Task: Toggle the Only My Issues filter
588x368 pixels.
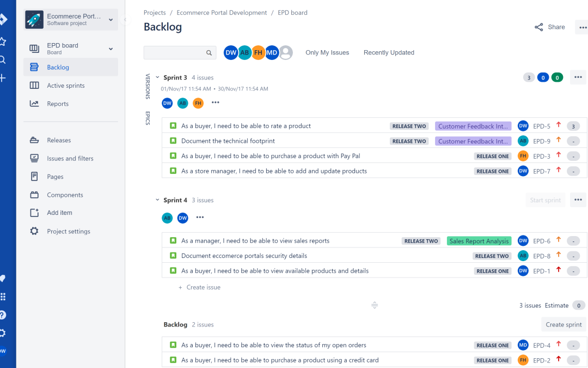Action: tap(327, 53)
